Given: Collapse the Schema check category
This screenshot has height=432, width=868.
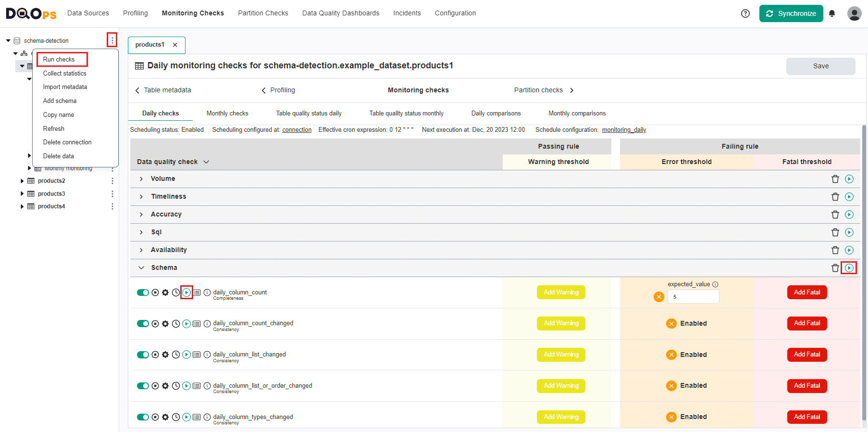Looking at the screenshot, I should 141,268.
